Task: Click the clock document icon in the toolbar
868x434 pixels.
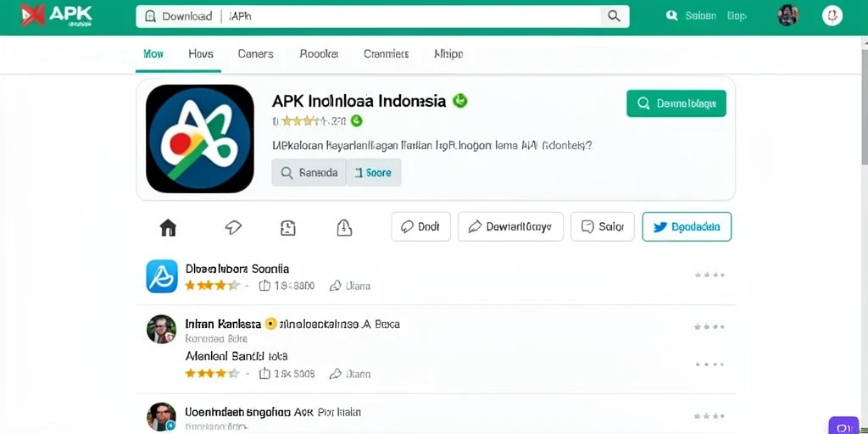Action: coord(288,227)
